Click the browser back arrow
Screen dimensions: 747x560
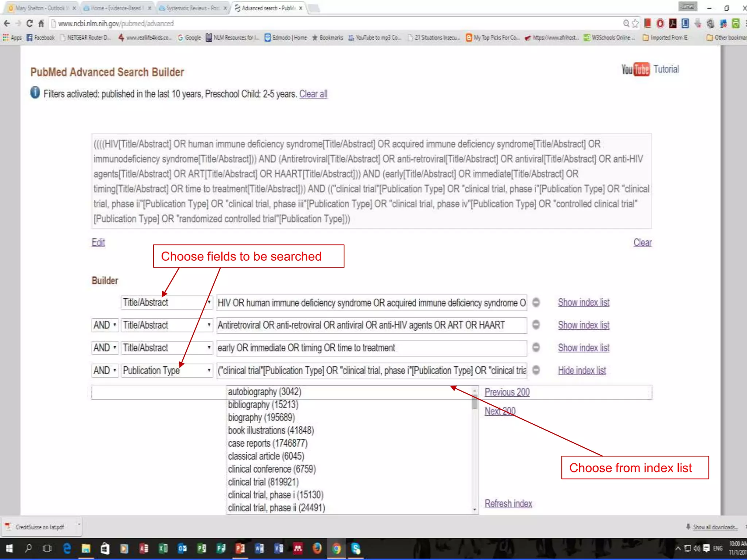pos(7,24)
